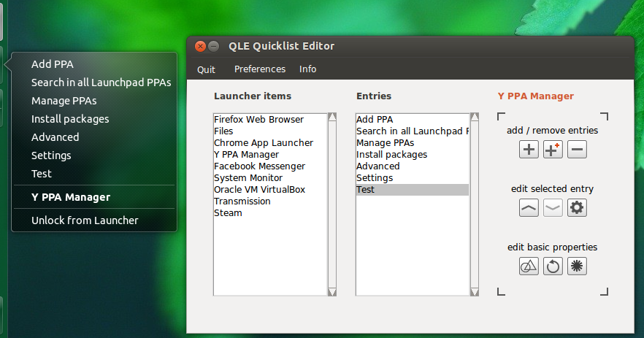Viewport: 644px width, 338px height.
Task: Open the Preferences menu
Action: [x=260, y=69]
